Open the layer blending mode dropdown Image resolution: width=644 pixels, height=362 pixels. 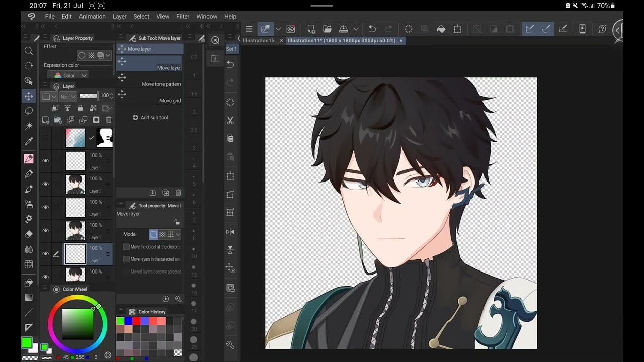(68, 96)
